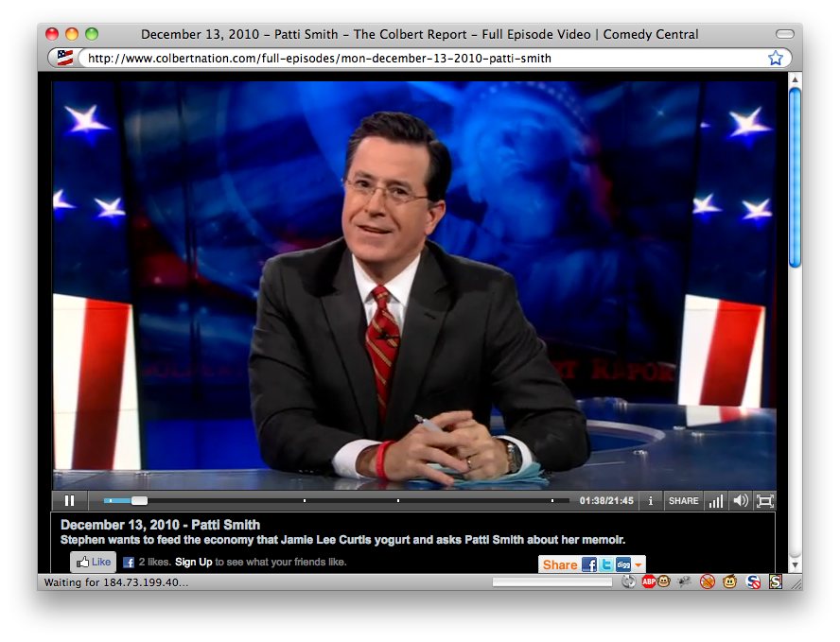Screen dimensions: 840x642
Task: Click the Sign Up link
Action: pyautogui.click(x=193, y=562)
